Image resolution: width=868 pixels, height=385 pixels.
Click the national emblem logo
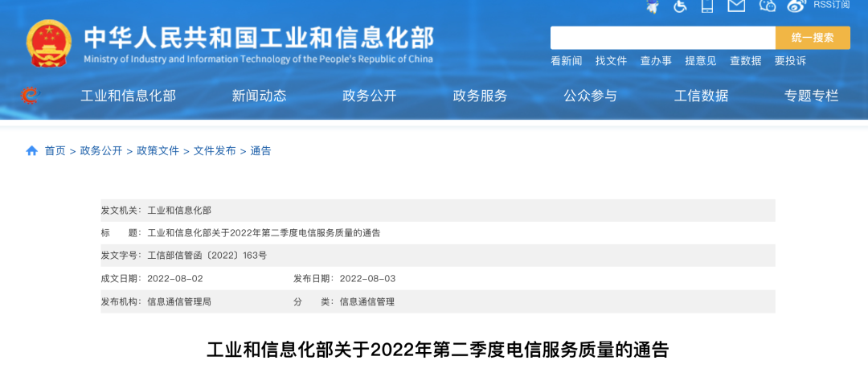(x=49, y=43)
